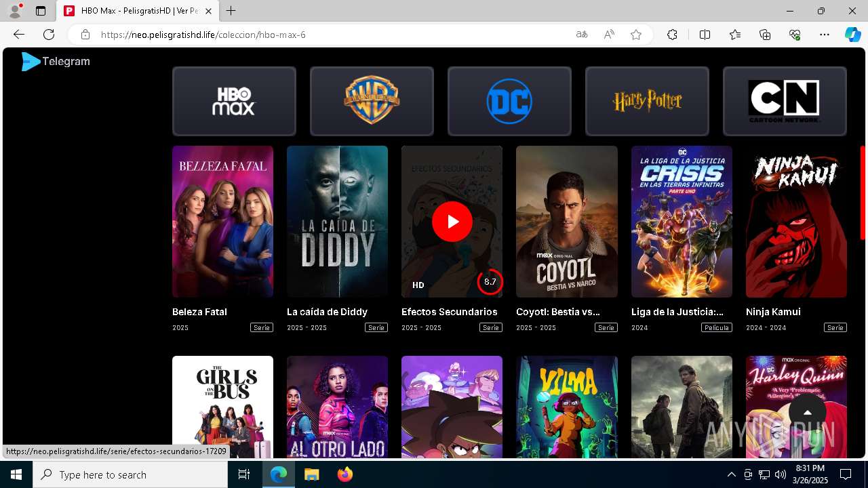The height and width of the screenshot is (488, 868).
Task: Click the Serie badge under Beleza Fatal
Action: coord(262,327)
